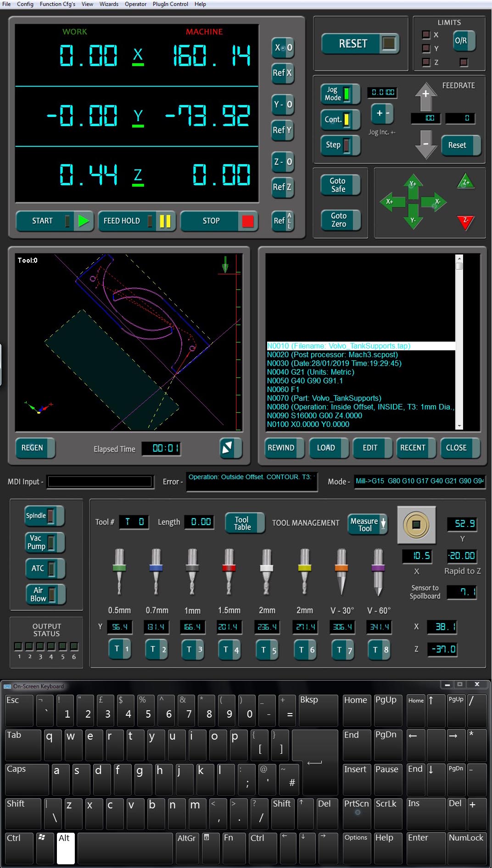Click in the MDI Input field
492x868 pixels.
(x=100, y=481)
